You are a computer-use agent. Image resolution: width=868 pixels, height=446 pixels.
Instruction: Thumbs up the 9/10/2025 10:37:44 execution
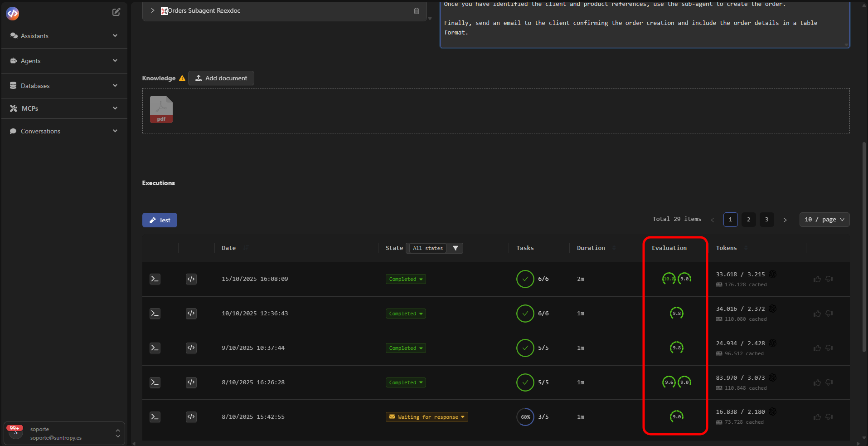817,348
